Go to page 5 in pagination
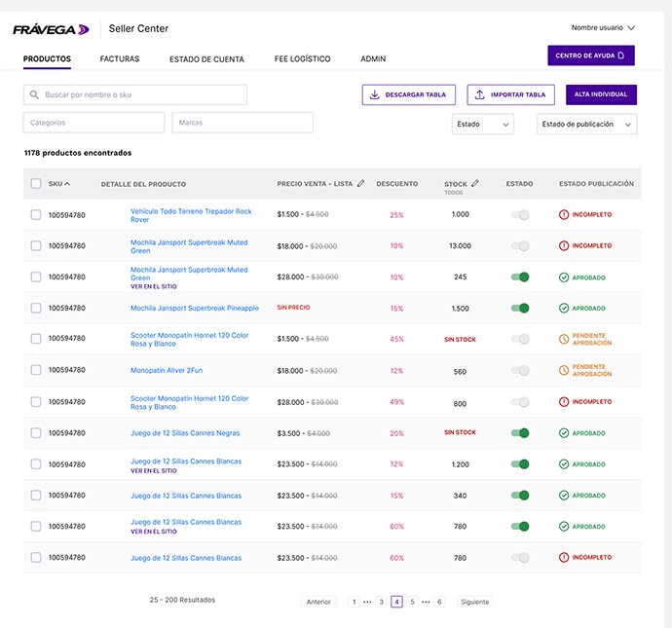672x628 pixels. click(x=412, y=602)
